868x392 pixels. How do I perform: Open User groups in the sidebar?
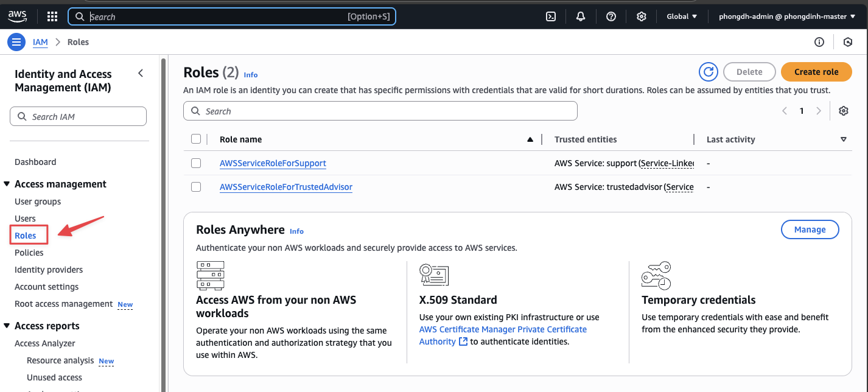[x=38, y=201]
